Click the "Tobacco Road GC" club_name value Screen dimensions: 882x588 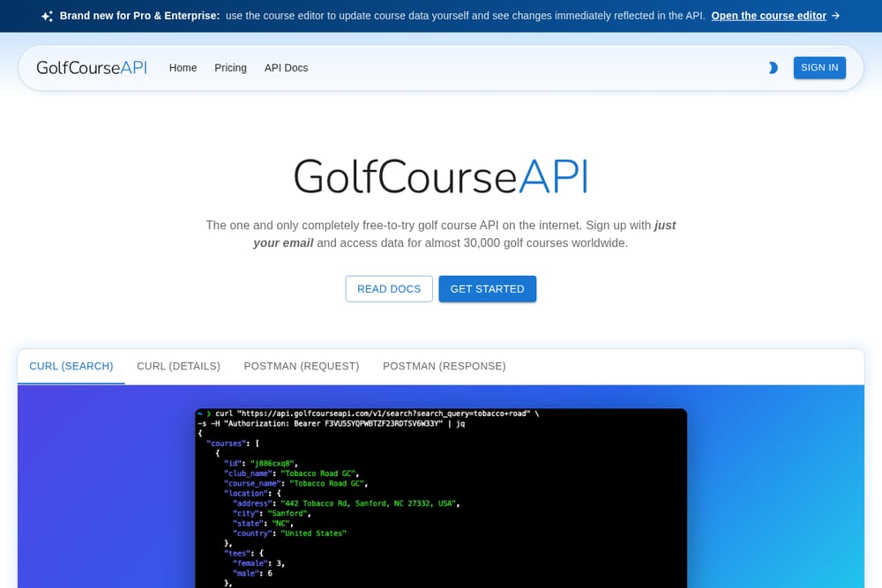319,473
